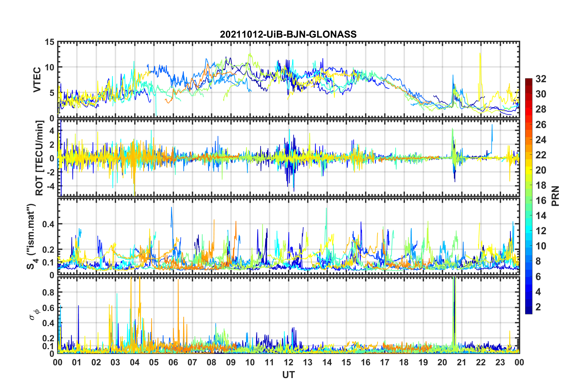Click x-axis hour tick 17
This screenshot has height=392, width=577.
pos(385,362)
